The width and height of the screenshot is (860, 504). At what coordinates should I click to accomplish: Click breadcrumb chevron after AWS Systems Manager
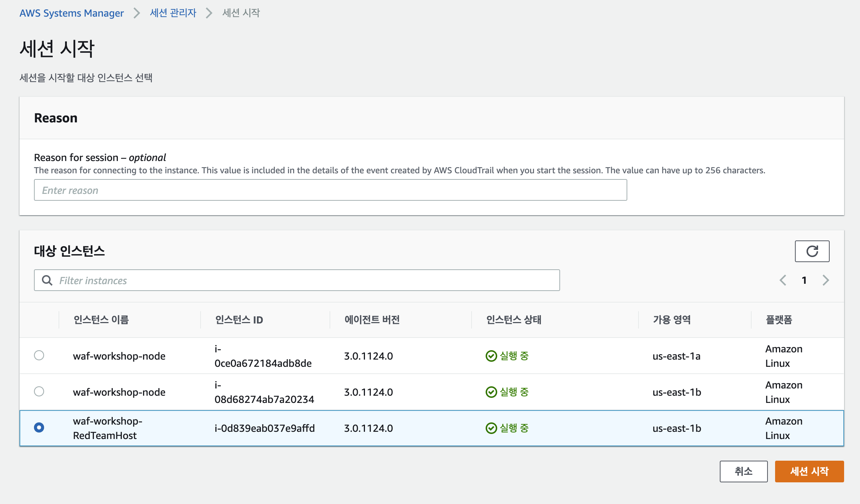click(137, 13)
